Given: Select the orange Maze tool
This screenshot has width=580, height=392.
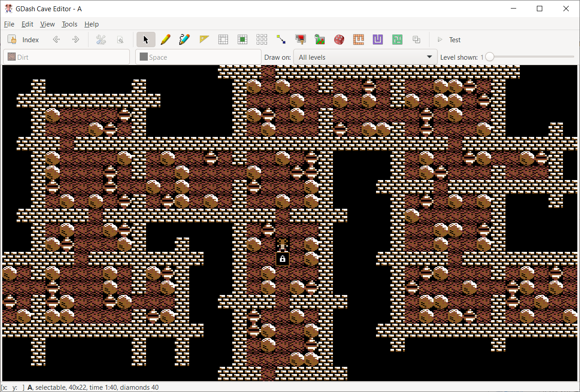Looking at the screenshot, I should (x=359, y=40).
